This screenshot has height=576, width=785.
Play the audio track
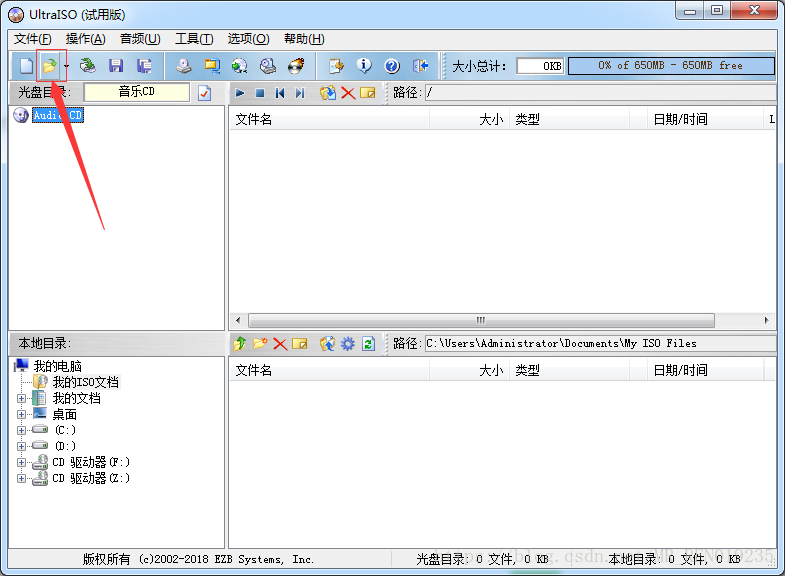pyautogui.click(x=240, y=93)
